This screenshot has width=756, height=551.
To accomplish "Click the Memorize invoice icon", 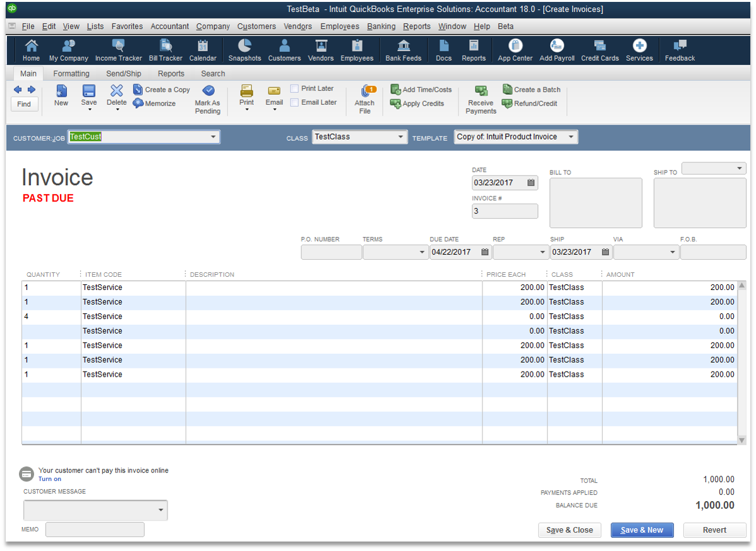I will click(x=139, y=104).
